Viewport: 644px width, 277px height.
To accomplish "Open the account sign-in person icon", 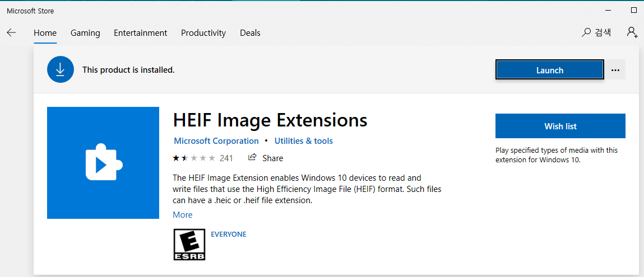I will (632, 32).
